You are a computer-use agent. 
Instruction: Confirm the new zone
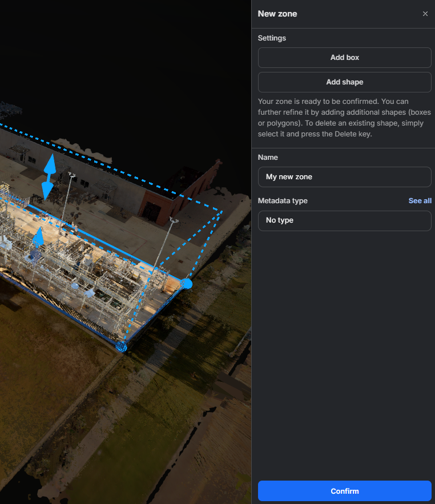344,491
